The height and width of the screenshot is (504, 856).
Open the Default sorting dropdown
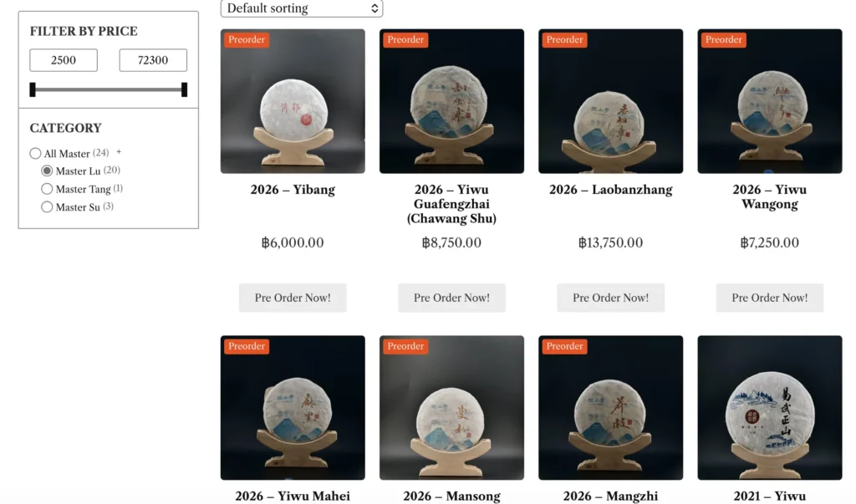pyautogui.click(x=301, y=8)
